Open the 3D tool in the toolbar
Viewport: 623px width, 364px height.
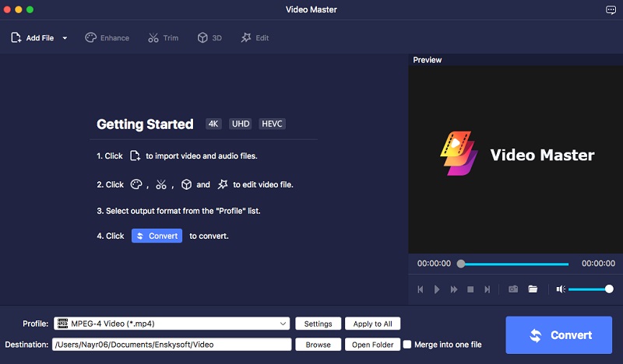pos(209,37)
